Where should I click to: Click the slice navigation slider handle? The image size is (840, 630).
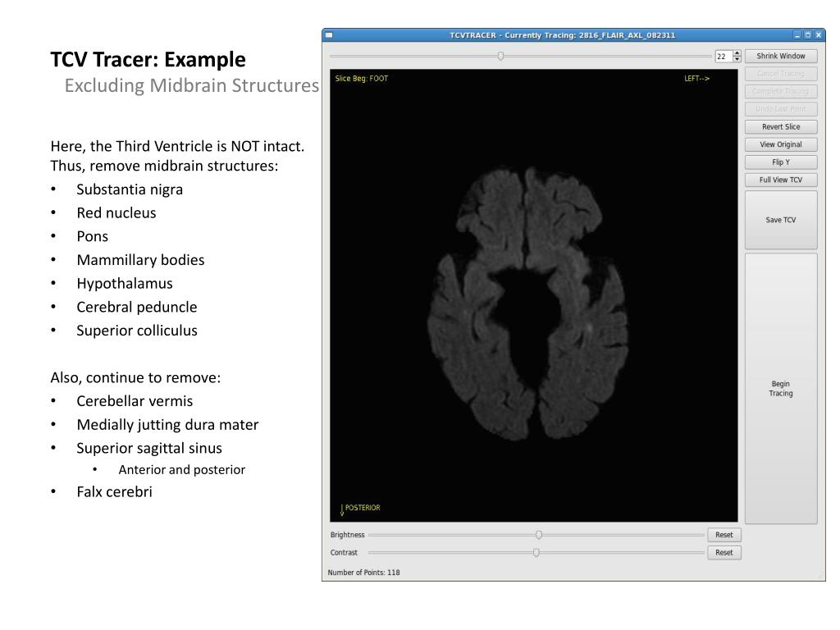tap(500, 56)
